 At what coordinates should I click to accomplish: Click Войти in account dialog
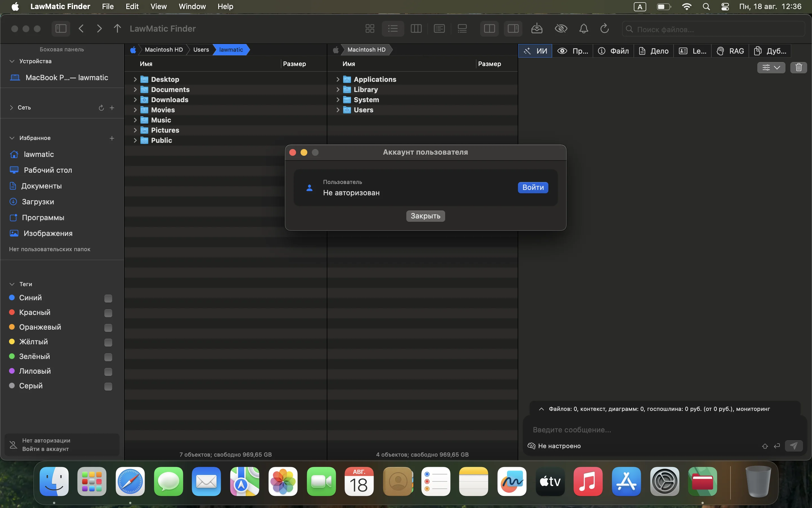coord(533,187)
